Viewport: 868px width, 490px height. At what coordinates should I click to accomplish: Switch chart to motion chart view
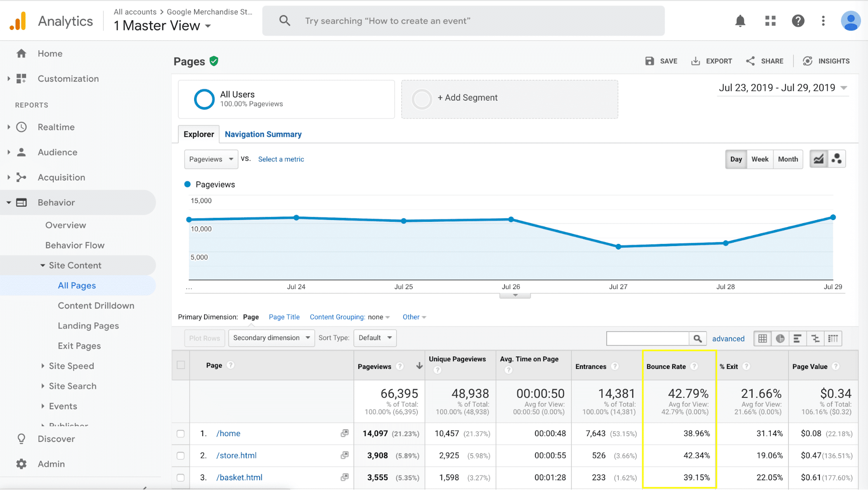pyautogui.click(x=837, y=159)
